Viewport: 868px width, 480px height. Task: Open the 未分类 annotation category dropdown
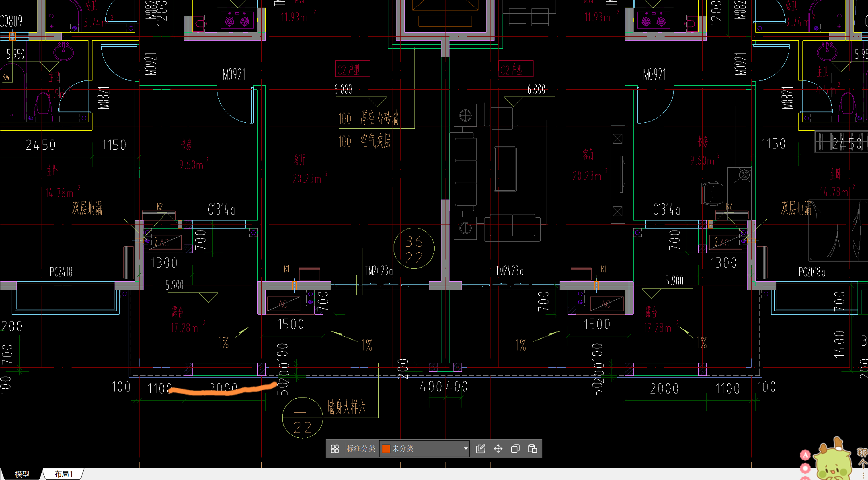point(425,449)
